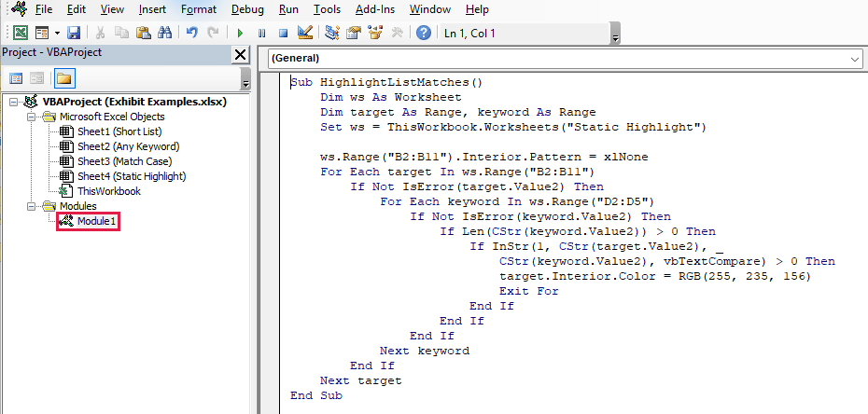
Task: Open the Debug menu
Action: [x=247, y=9]
